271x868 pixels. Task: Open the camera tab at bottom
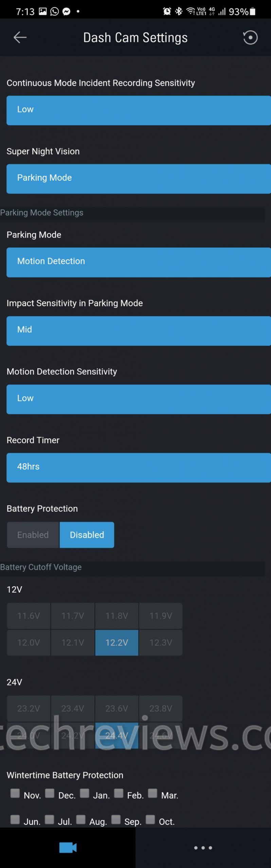[x=68, y=847]
